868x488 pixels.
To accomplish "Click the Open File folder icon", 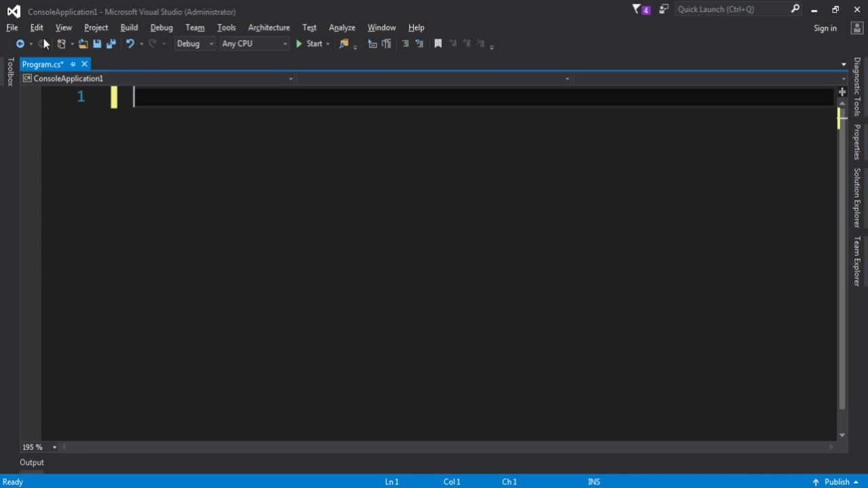I will [83, 43].
